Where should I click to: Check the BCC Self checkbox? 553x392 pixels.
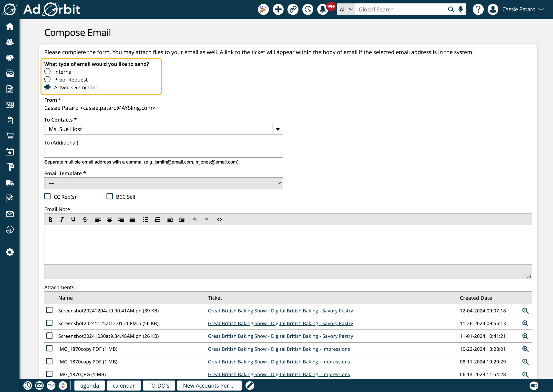pos(110,196)
